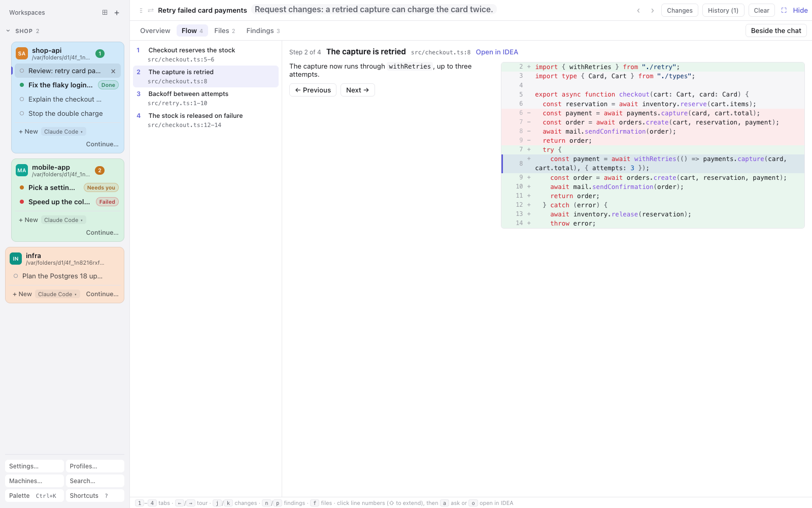Click the Changes button

point(680,10)
